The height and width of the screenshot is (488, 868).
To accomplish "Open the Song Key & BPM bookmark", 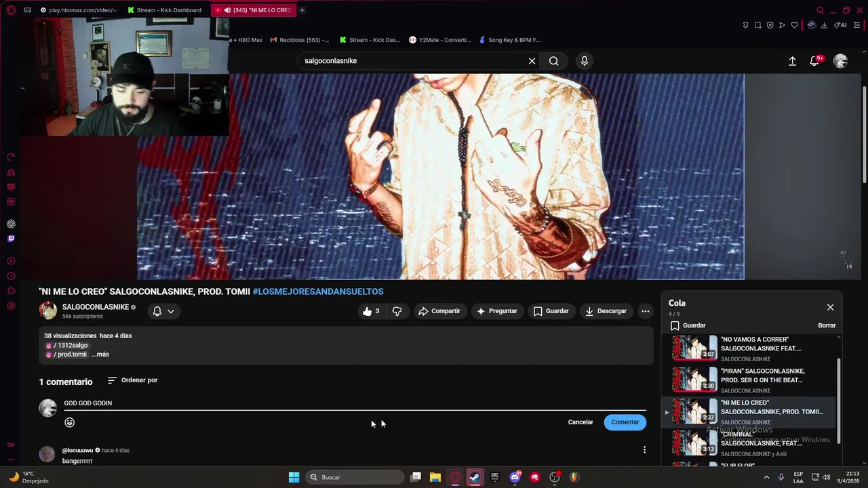I will pyautogui.click(x=510, y=40).
